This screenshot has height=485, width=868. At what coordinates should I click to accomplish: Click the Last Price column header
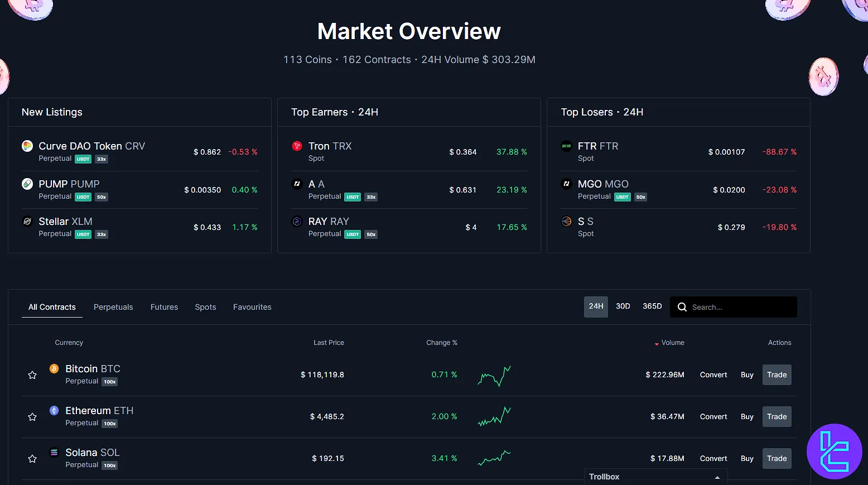pos(329,343)
